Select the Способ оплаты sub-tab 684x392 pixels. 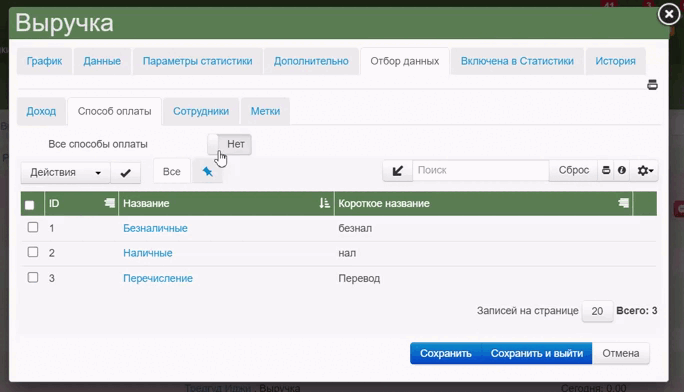pos(114,111)
